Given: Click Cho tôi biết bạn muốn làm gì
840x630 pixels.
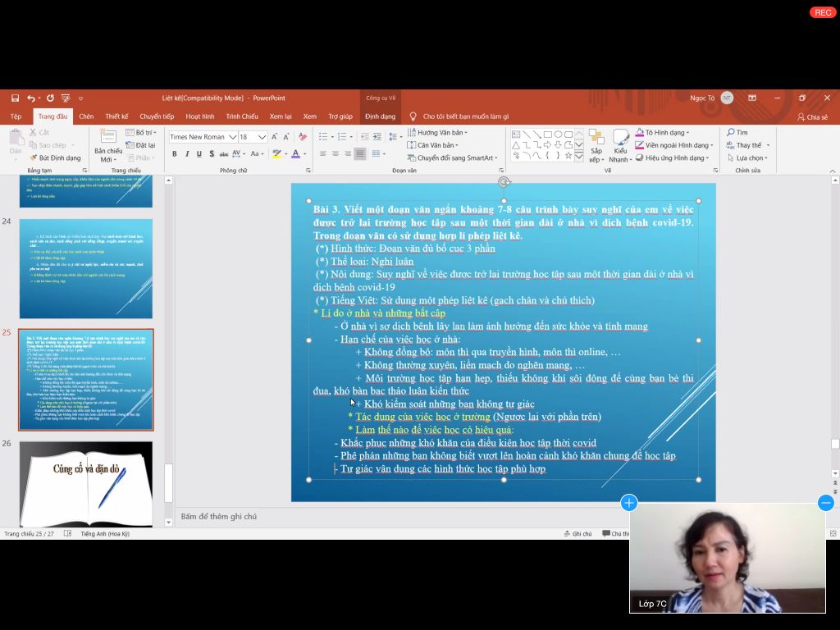Looking at the screenshot, I should pyautogui.click(x=466, y=116).
